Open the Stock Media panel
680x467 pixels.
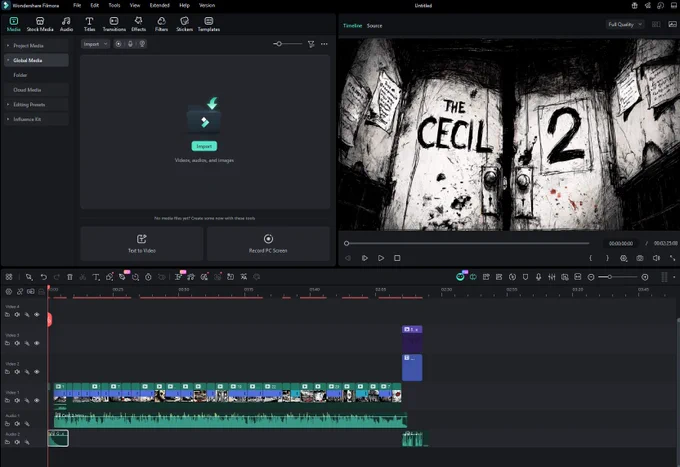[x=40, y=24]
